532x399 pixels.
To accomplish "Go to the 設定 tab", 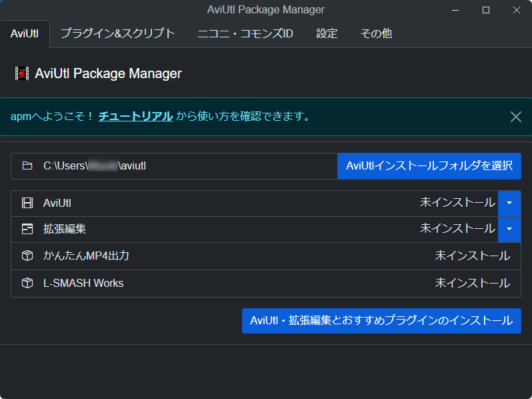I will coord(327,33).
